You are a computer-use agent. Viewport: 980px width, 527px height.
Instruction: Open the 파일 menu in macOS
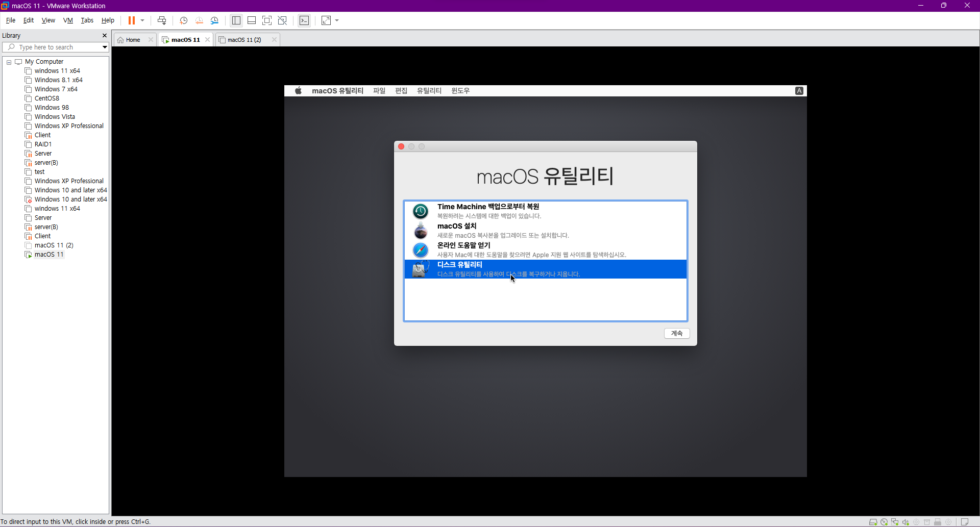(x=379, y=91)
